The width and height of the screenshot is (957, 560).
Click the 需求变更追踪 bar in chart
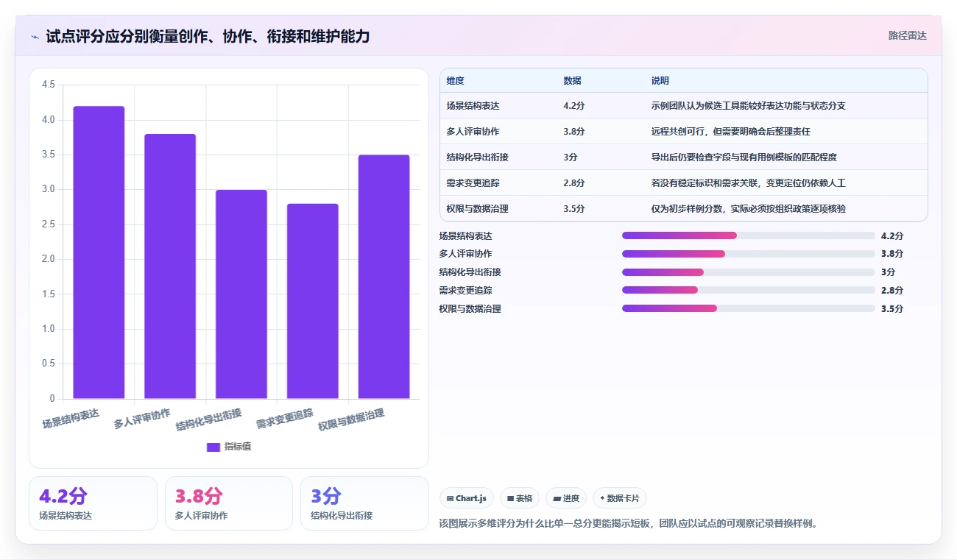click(x=313, y=301)
